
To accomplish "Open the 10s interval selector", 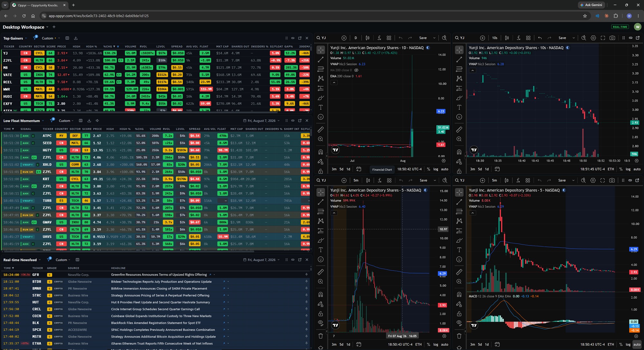I will click(495, 38).
